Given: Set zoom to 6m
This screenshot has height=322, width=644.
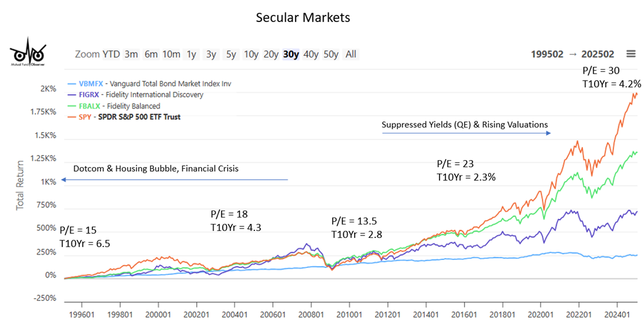Looking at the screenshot, I should (151, 55).
